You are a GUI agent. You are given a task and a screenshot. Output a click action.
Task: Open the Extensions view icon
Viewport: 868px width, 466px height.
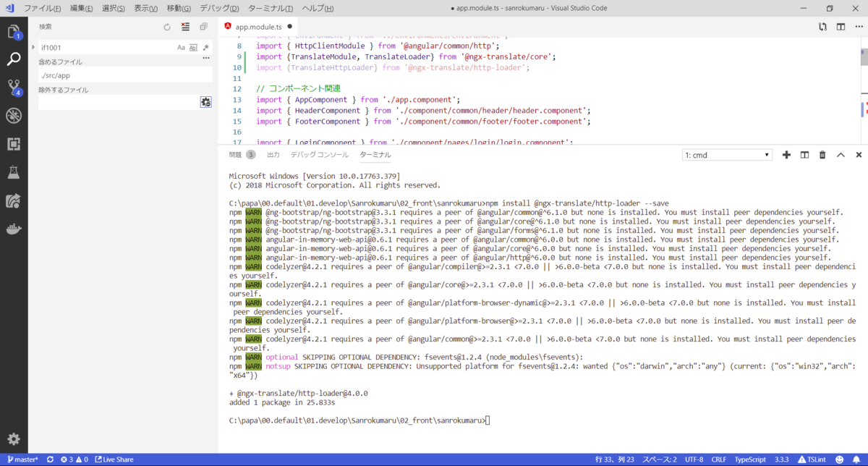tap(14, 144)
